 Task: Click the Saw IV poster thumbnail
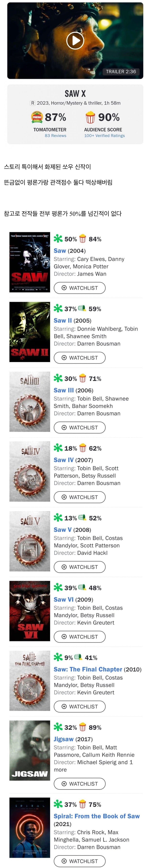30,471
